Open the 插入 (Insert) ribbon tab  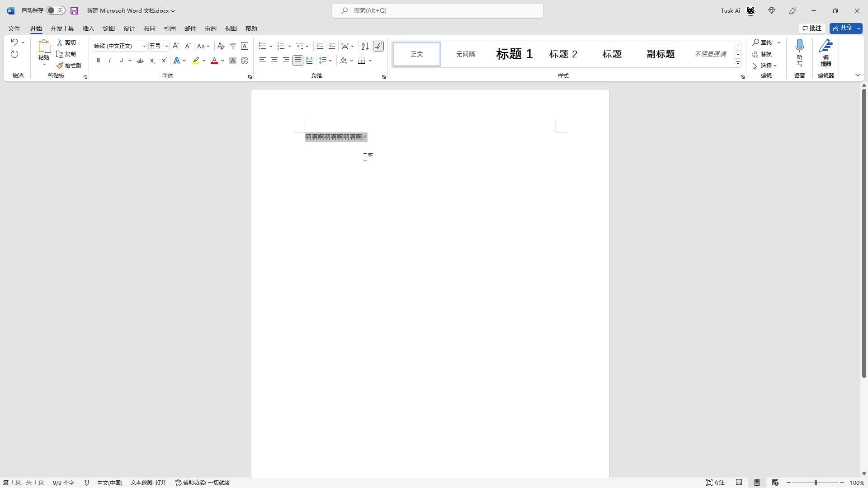88,28
